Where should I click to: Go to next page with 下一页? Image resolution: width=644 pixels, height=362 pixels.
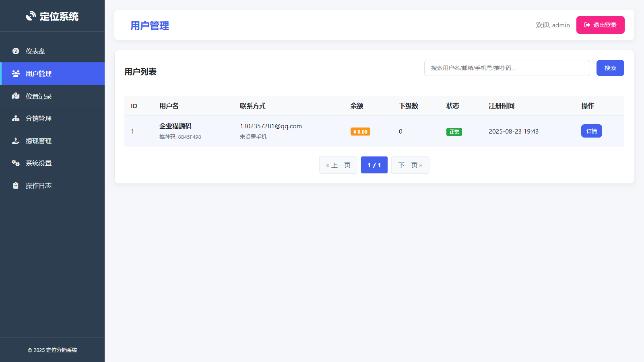click(410, 165)
